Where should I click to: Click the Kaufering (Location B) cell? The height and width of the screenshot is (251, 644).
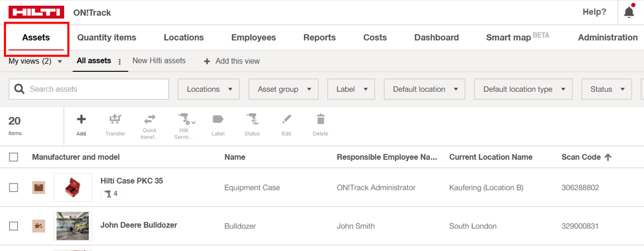coord(486,188)
